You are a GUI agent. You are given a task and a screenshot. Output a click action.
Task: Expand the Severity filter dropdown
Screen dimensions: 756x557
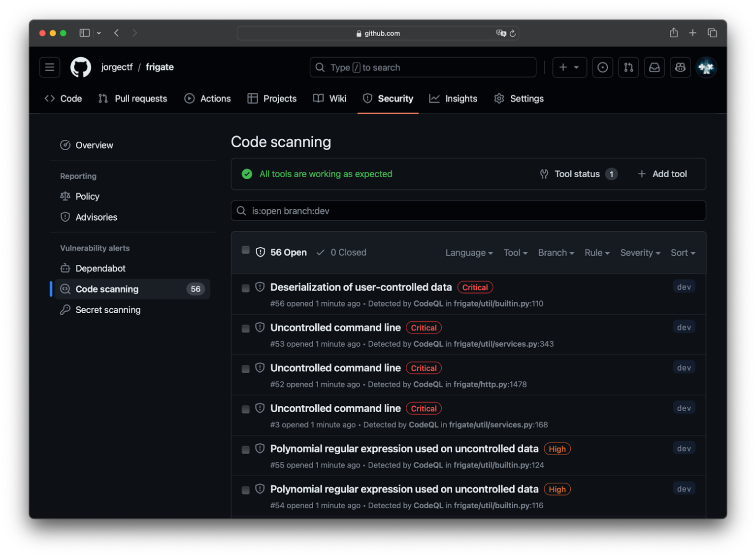[640, 253]
